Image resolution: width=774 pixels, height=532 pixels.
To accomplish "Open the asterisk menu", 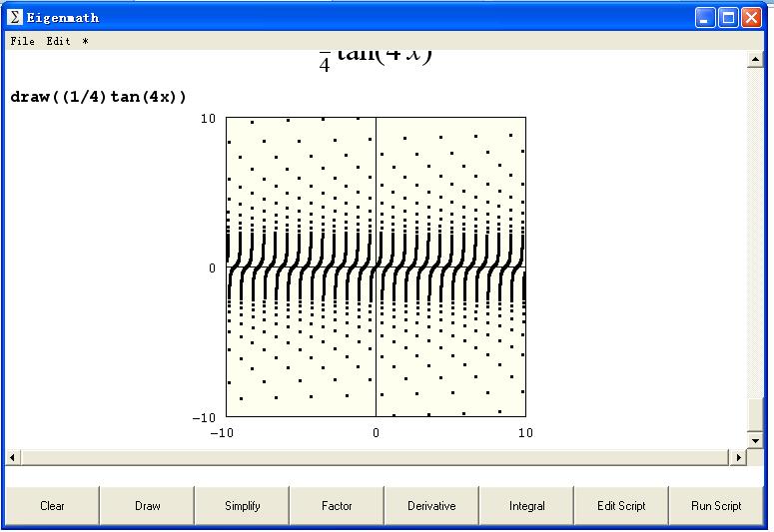I will click(x=85, y=42).
